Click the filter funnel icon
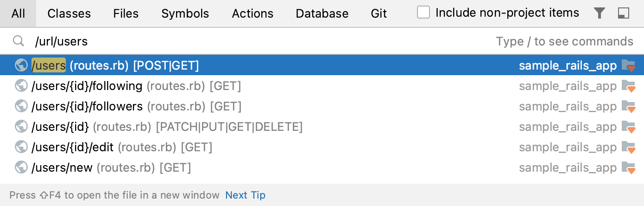The width and height of the screenshot is (644, 206). (x=600, y=13)
